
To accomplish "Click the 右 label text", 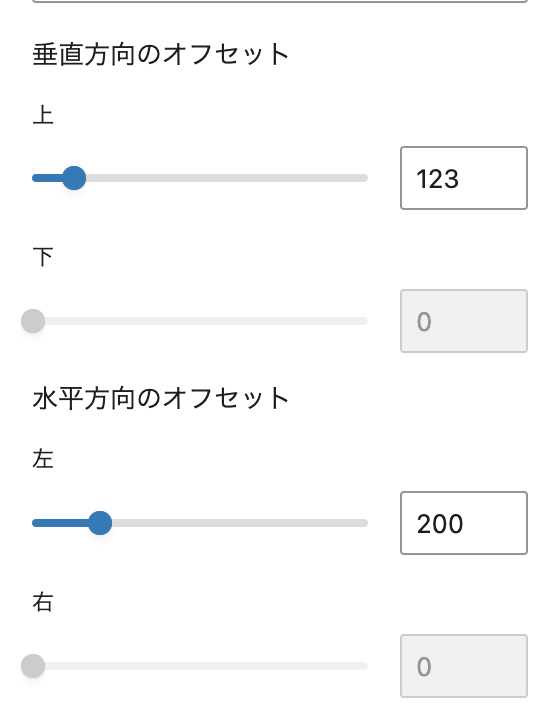I will (43, 602).
